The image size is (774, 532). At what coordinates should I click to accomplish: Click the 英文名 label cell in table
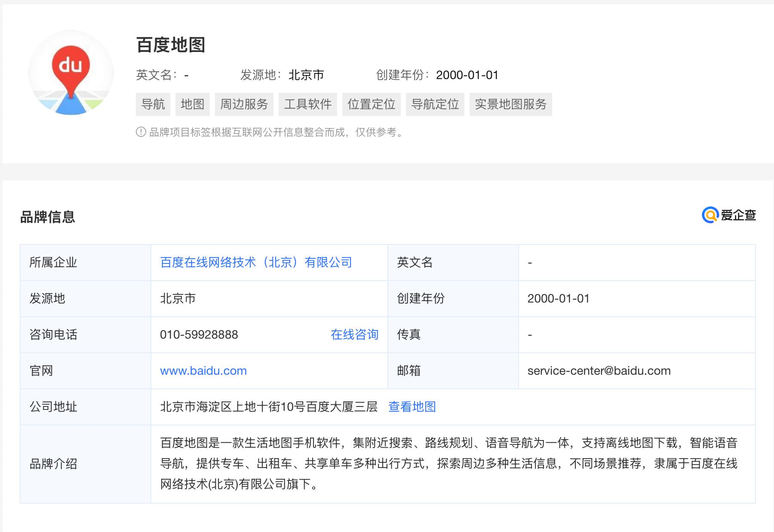(x=453, y=263)
